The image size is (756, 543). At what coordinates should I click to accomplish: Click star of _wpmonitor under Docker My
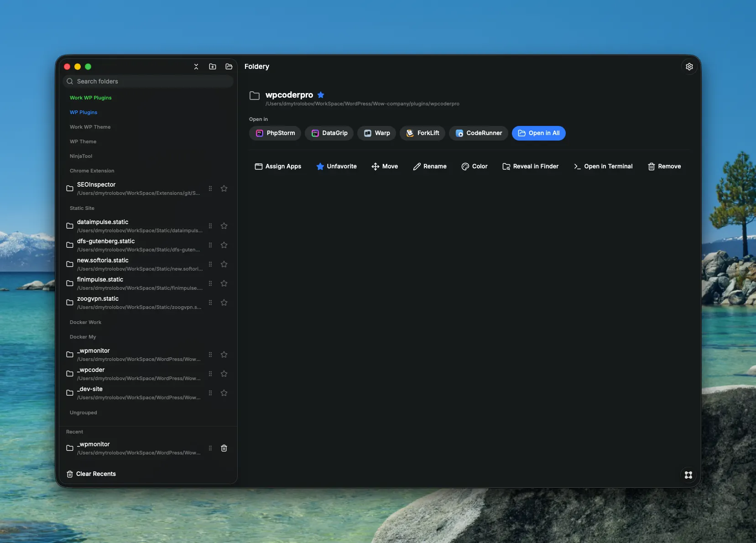[224, 355]
